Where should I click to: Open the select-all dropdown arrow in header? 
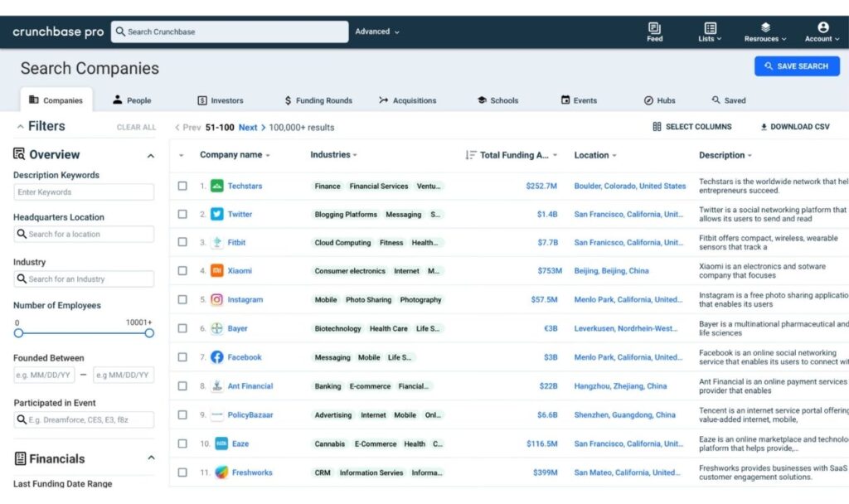click(x=182, y=155)
